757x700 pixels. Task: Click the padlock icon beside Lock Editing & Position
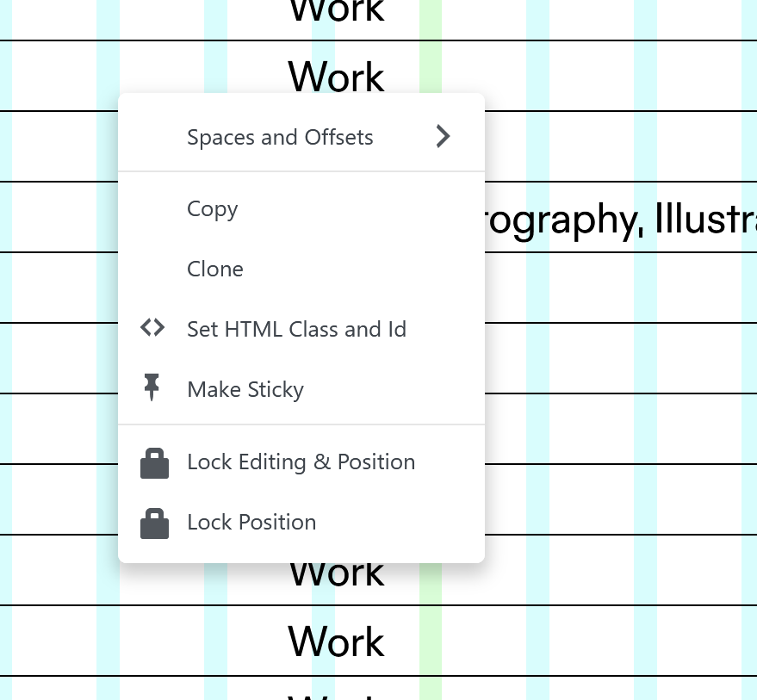tap(154, 462)
